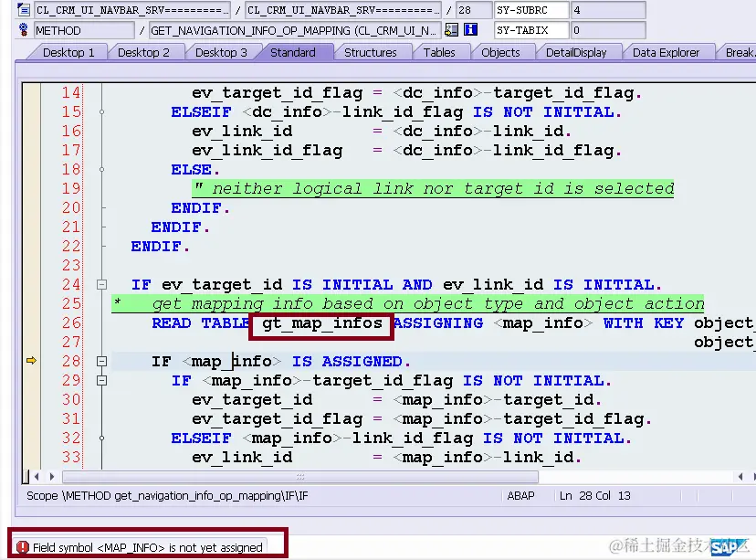Collapse the IF block at line 24
This screenshot has width=756, height=560.
coord(101,285)
